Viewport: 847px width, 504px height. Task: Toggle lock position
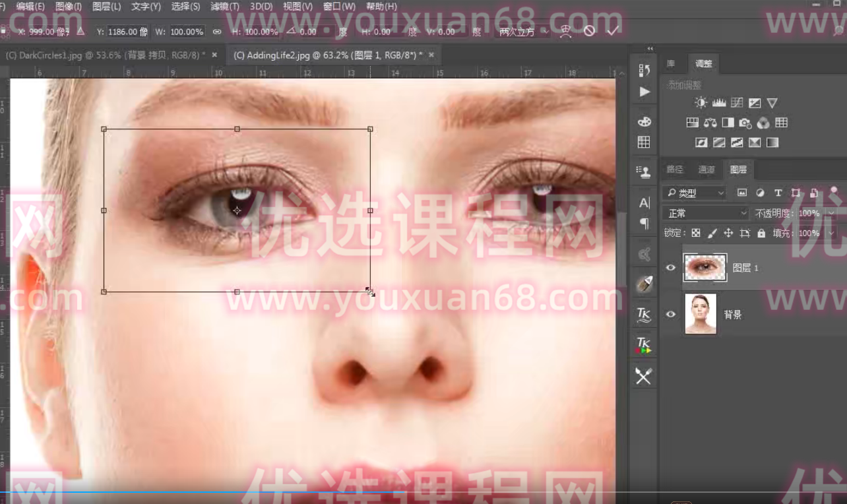[x=728, y=233]
